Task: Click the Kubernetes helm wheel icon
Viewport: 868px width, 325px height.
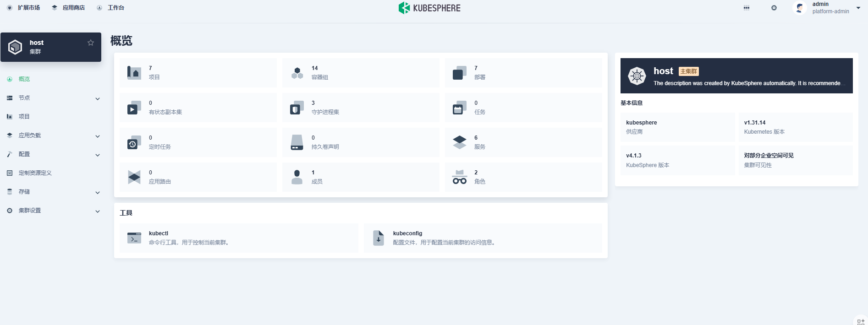Action: 637,76
